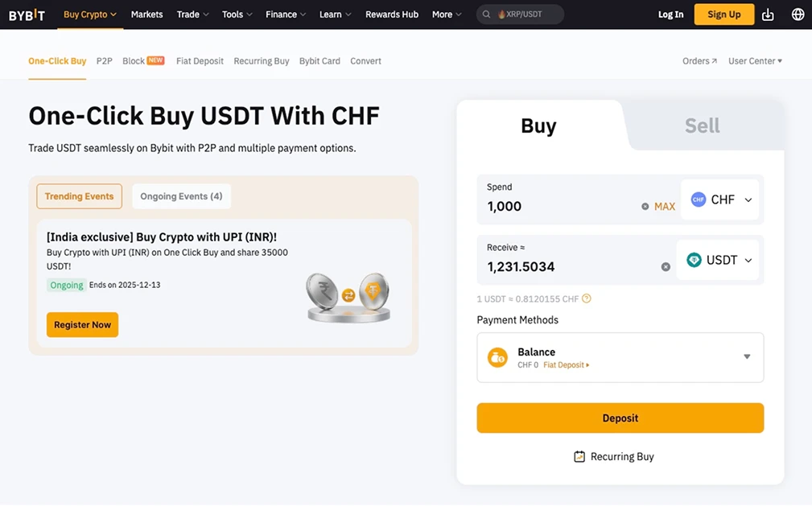Switch to the P2P tab
The width and height of the screenshot is (812, 506).
[x=104, y=60]
